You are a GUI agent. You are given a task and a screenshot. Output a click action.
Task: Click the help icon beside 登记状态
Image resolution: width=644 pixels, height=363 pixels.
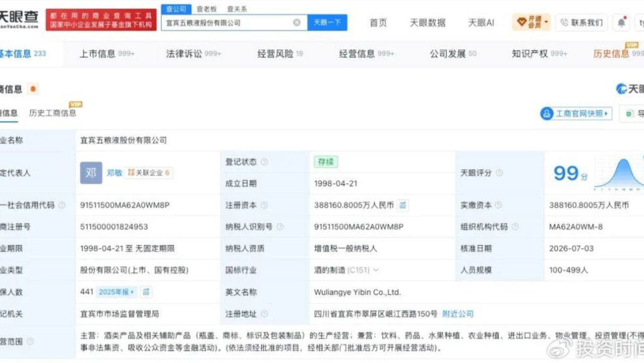[x=264, y=162]
